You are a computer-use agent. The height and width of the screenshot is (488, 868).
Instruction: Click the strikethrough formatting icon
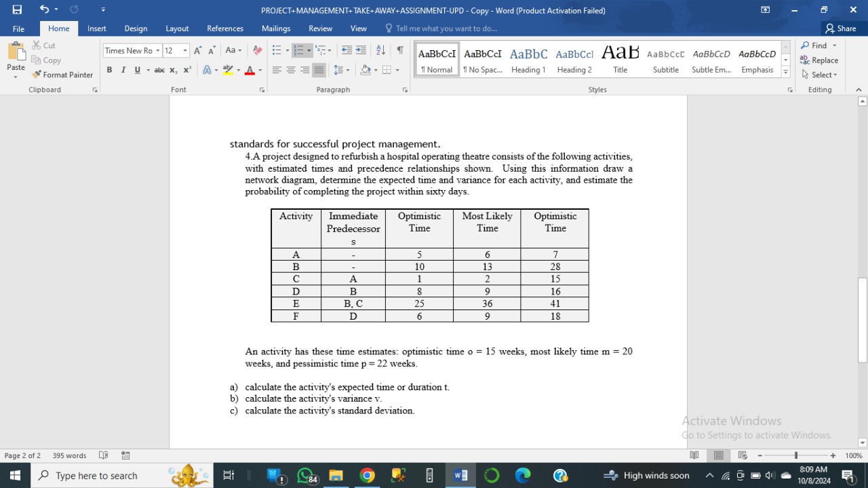[x=159, y=70]
